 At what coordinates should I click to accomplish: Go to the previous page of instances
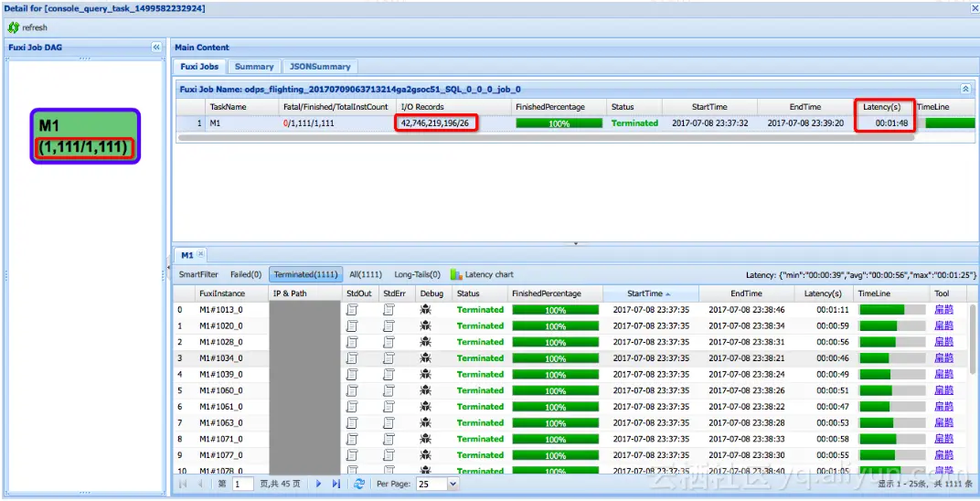(200, 484)
